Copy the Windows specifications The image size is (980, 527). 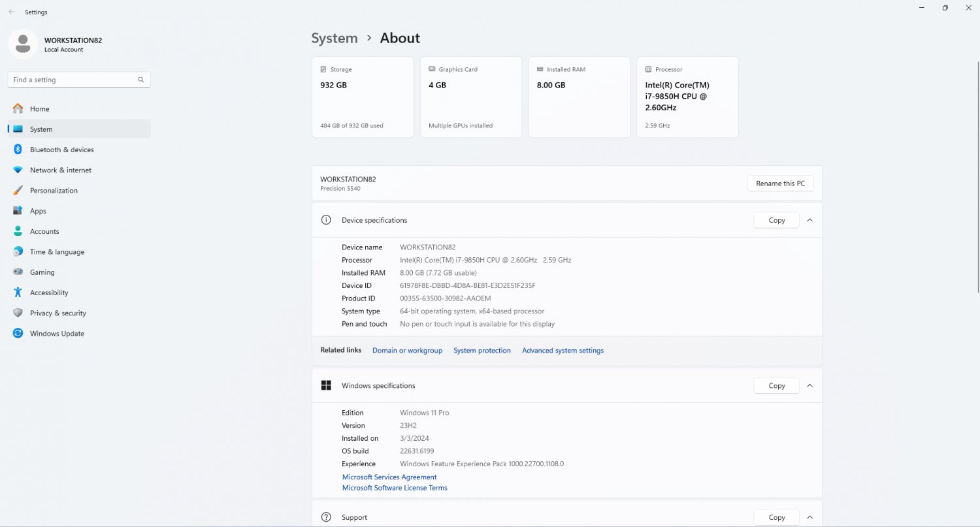point(776,385)
